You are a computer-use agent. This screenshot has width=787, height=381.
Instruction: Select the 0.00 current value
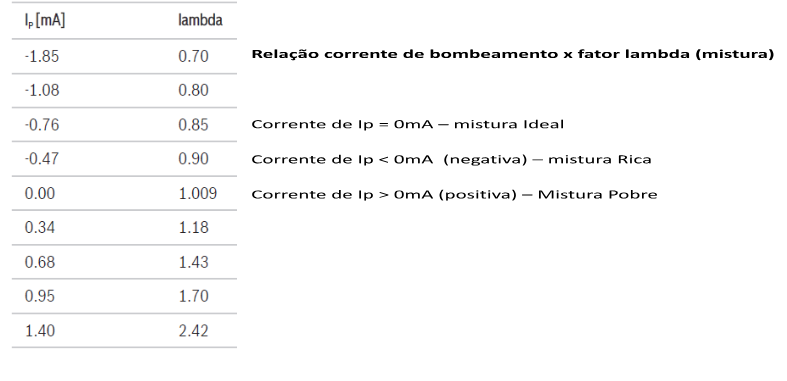[40, 193]
